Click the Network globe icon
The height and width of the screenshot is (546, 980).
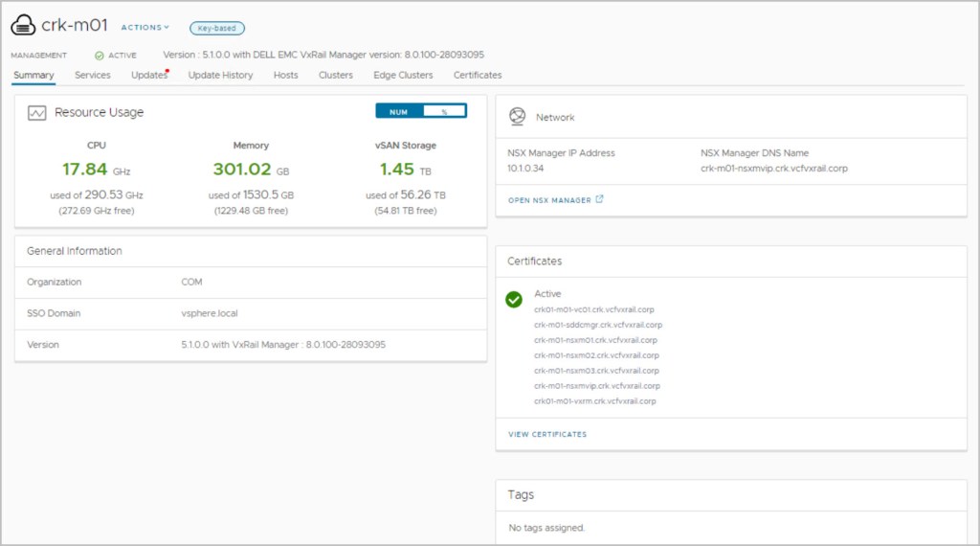(x=517, y=117)
